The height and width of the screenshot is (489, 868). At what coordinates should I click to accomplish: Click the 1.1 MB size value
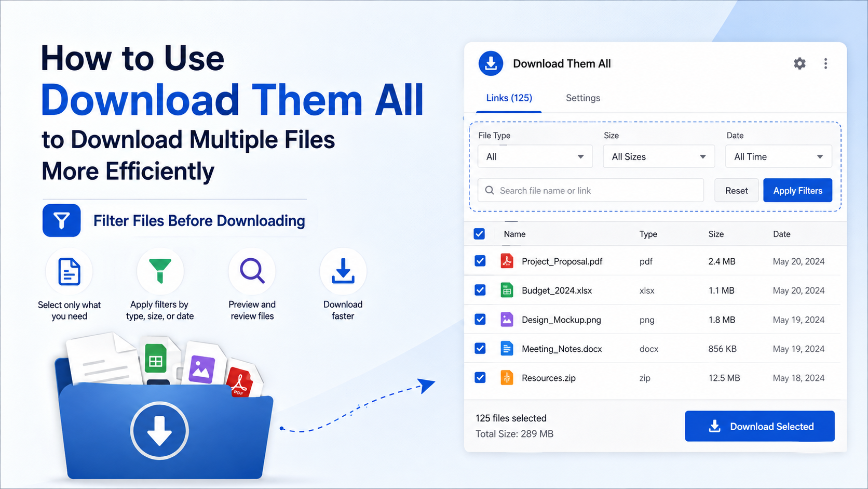pyautogui.click(x=722, y=290)
